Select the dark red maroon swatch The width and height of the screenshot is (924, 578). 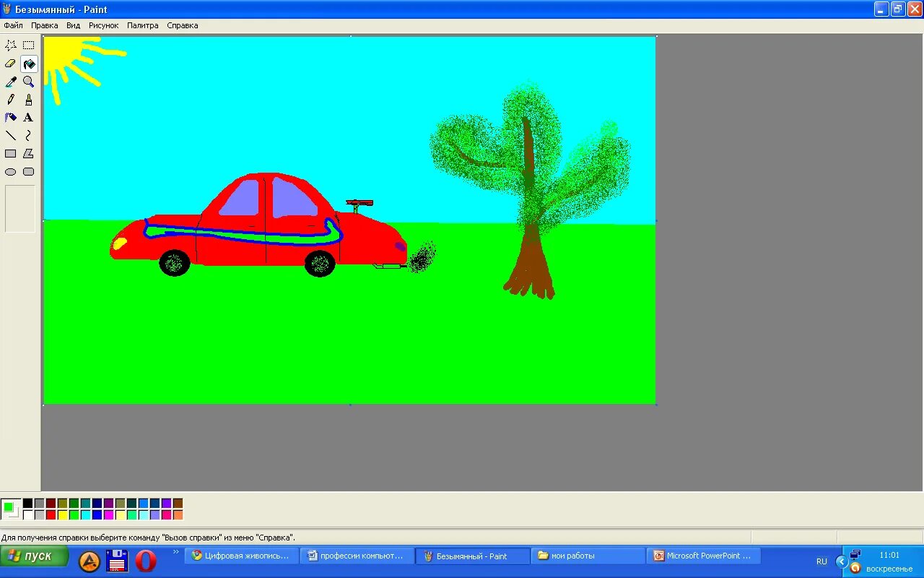51,503
